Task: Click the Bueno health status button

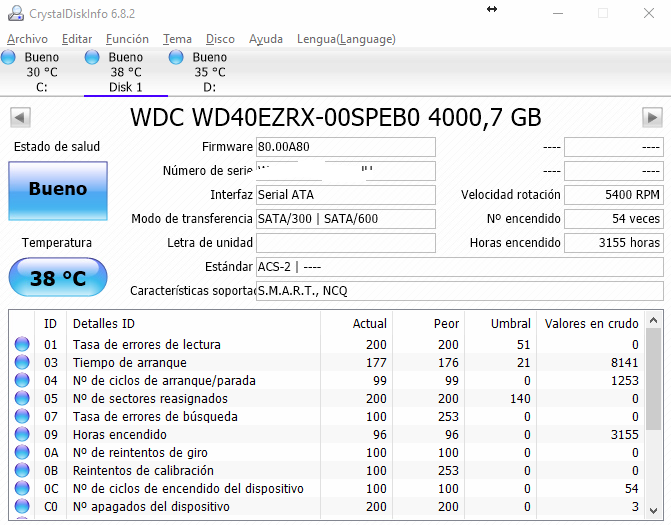Action: 58,191
